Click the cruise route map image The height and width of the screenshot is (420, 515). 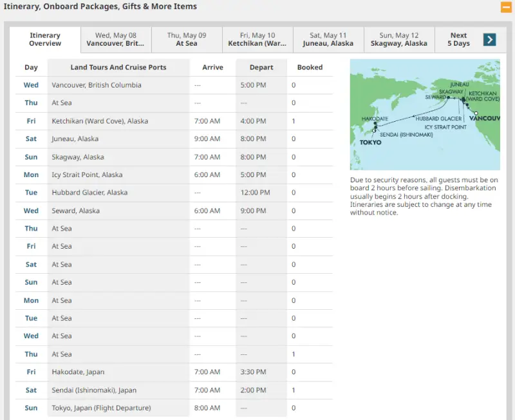click(x=425, y=114)
